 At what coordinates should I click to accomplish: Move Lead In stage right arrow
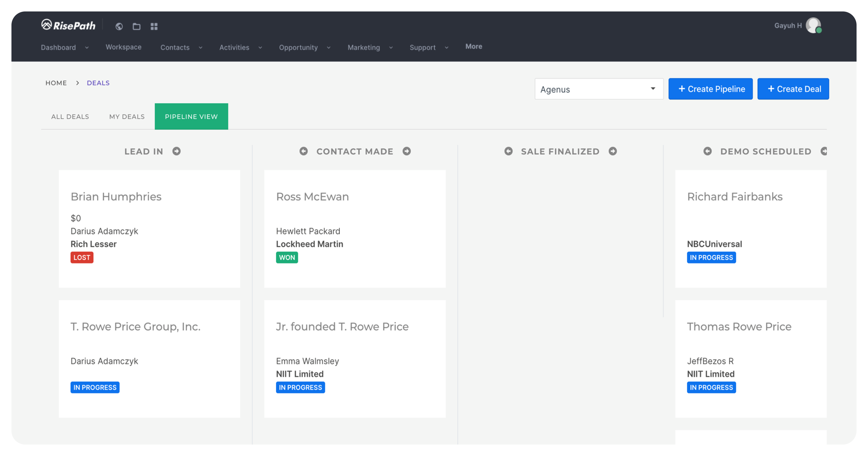[177, 151]
